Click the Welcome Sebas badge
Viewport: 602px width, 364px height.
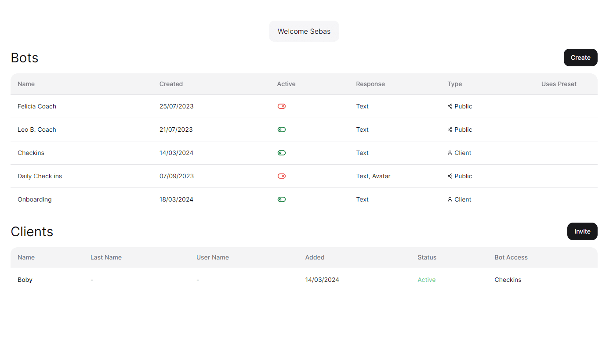pyautogui.click(x=304, y=31)
